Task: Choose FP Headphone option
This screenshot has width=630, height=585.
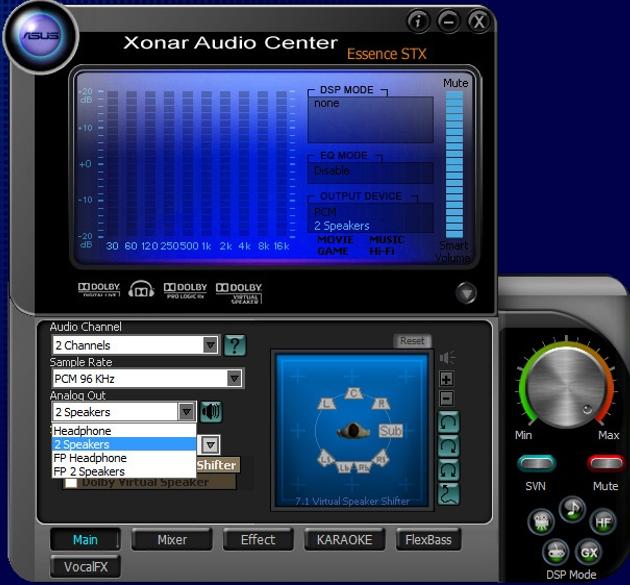Action: point(124,458)
